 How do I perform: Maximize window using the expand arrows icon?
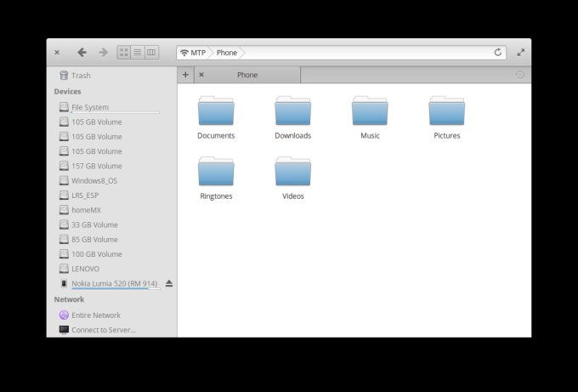(x=520, y=53)
